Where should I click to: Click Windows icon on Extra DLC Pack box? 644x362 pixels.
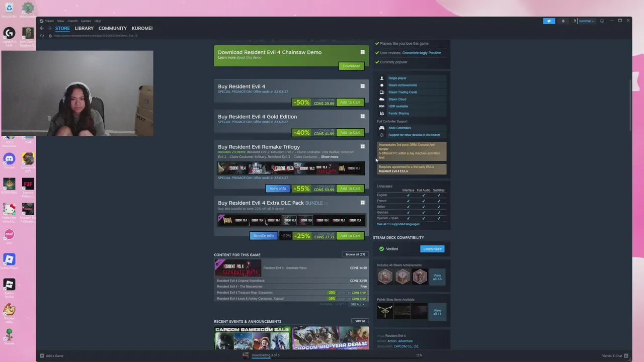click(x=362, y=203)
